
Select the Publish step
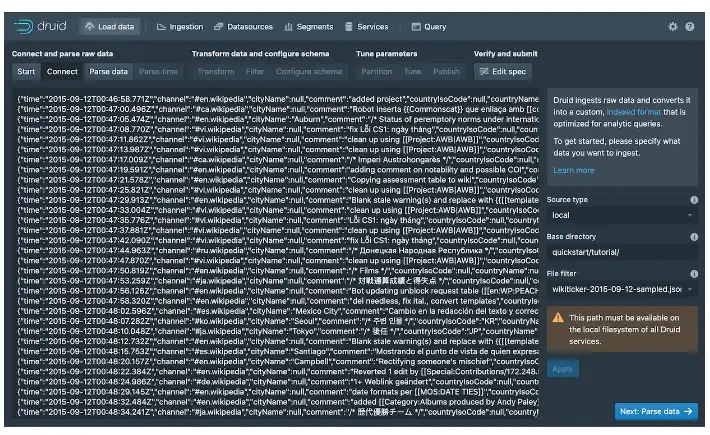(446, 72)
